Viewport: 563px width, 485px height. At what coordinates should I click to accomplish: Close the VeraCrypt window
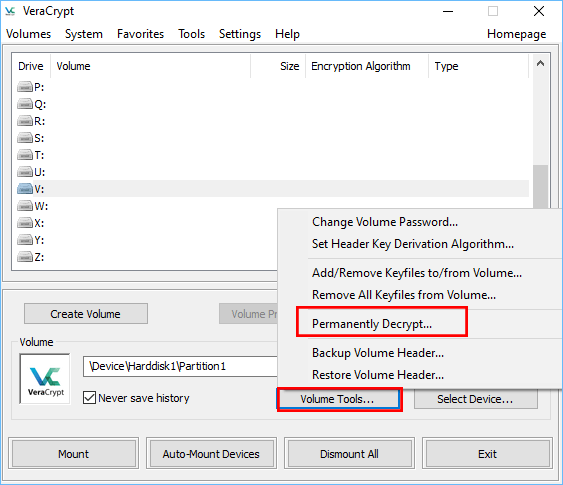point(539,11)
